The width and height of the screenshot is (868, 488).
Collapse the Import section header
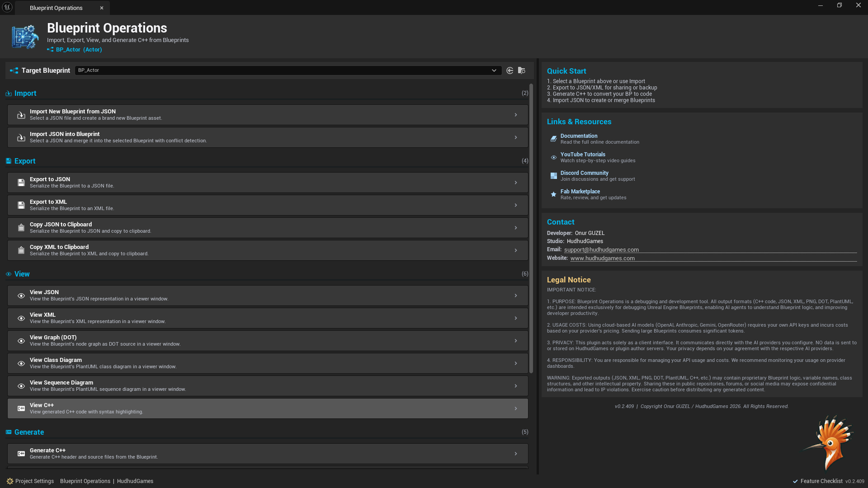pos(25,94)
